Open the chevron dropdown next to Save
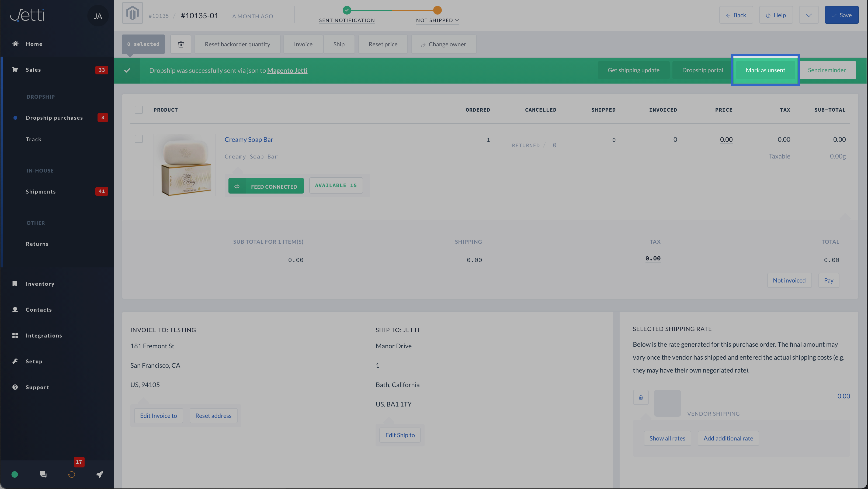Image resolution: width=868 pixels, height=489 pixels. (808, 15)
